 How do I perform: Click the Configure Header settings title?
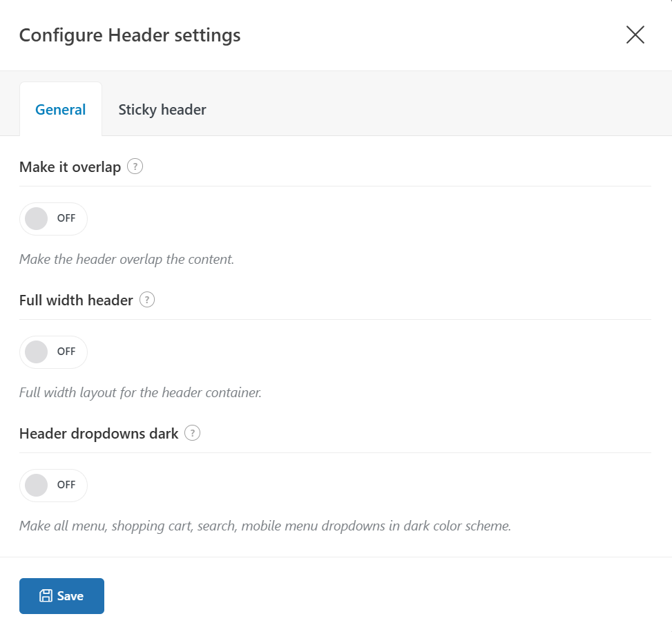(130, 35)
